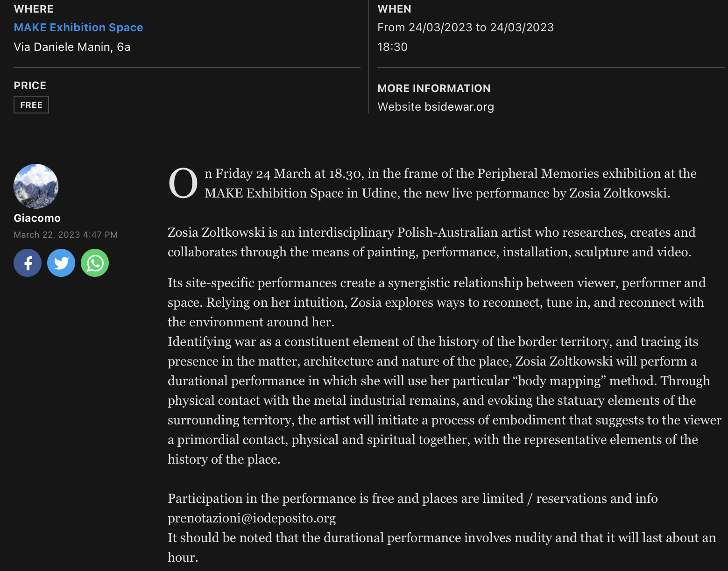Click the event date range 24/03/2023
The width and height of the screenshot is (728, 571).
pos(465,28)
